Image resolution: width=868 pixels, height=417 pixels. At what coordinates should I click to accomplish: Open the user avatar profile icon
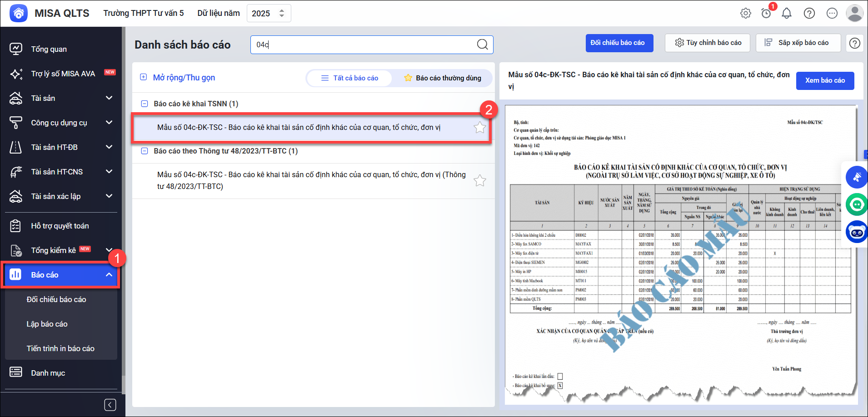tap(854, 13)
